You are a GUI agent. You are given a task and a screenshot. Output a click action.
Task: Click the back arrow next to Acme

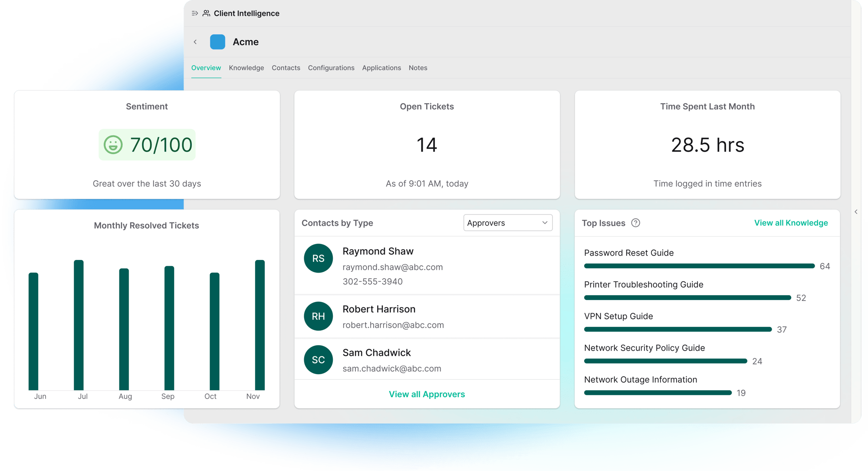click(x=196, y=42)
